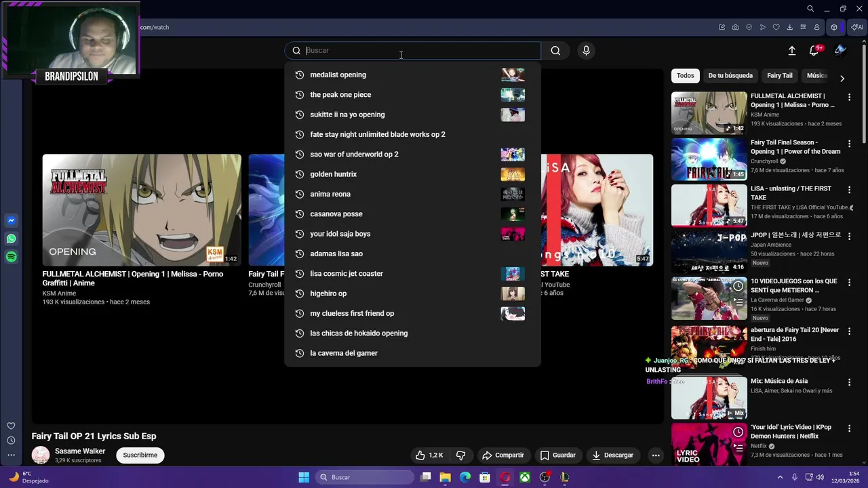
Task: Open sidebar more options ellipsis
Action: click(11, 455)
